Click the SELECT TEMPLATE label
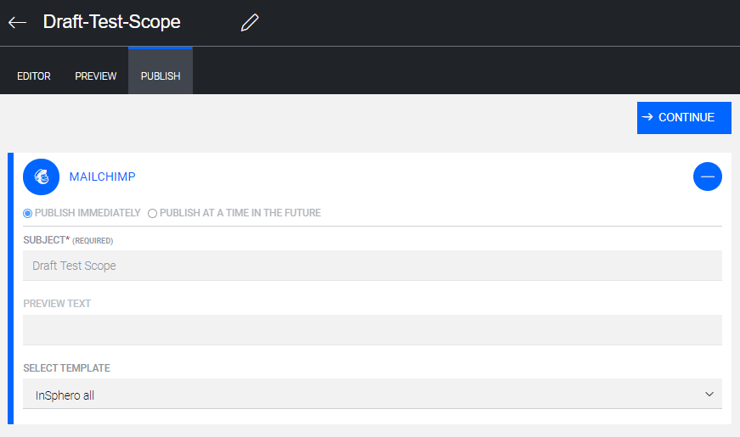Image resolution: width=740 pixels, height=437 pixels. [67, 368]
